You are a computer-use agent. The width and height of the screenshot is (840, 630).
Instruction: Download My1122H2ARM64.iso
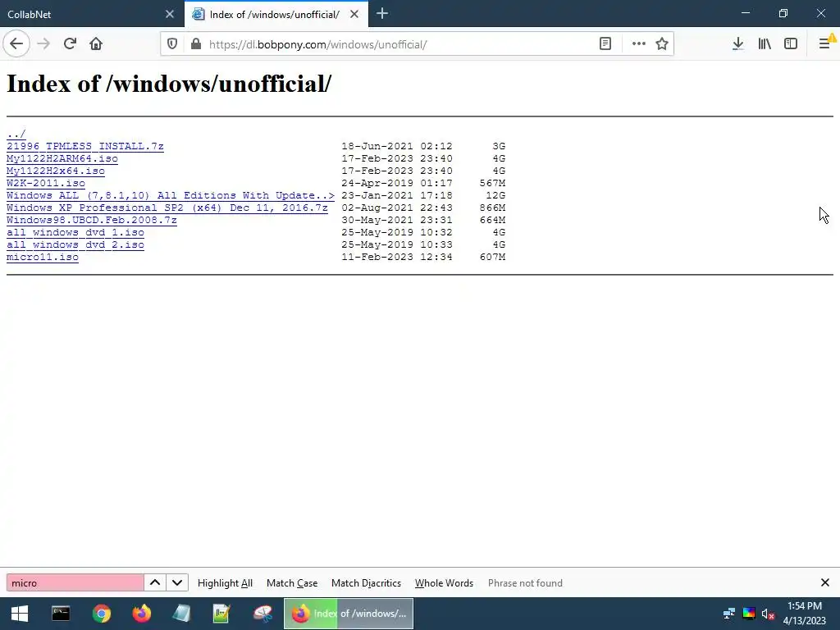62,158
